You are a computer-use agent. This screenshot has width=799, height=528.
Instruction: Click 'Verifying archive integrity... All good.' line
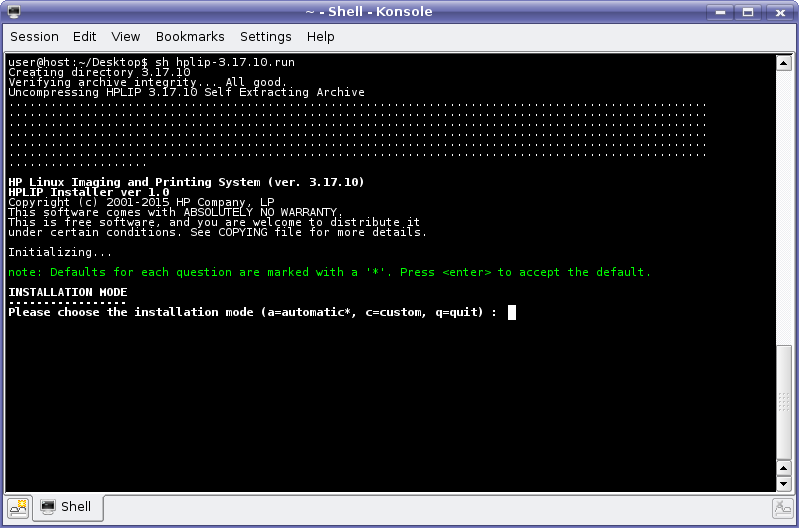pos(148,82)
